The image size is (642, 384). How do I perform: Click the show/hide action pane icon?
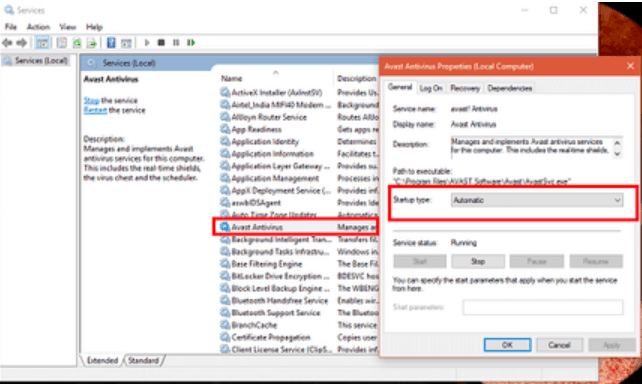click(x=126, y=42)
